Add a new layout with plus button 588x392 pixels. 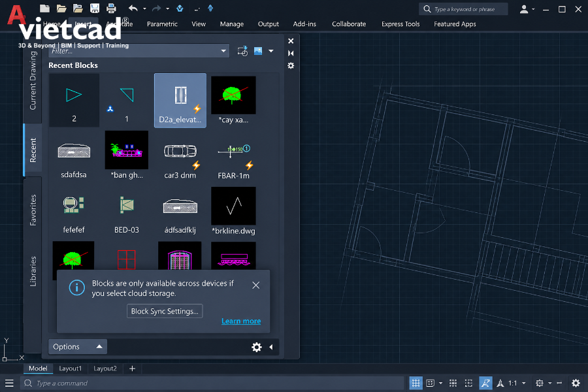click(132, 368)
